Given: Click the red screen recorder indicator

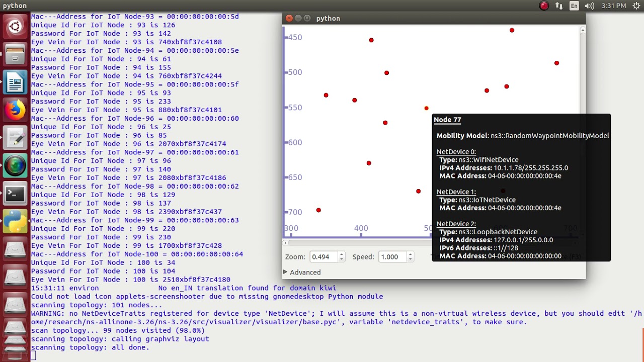Looking at the screenshot, I should (x=544, y=6).
